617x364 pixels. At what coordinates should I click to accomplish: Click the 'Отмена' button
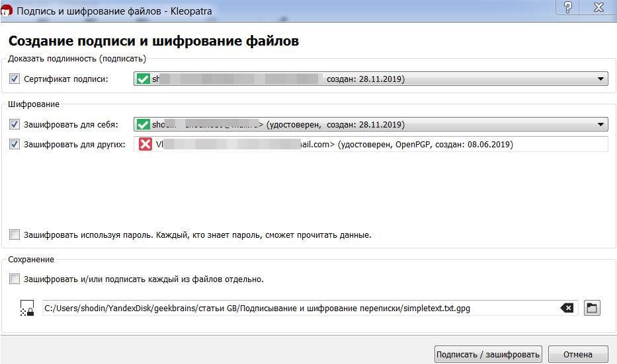click(x=577, y=354)
